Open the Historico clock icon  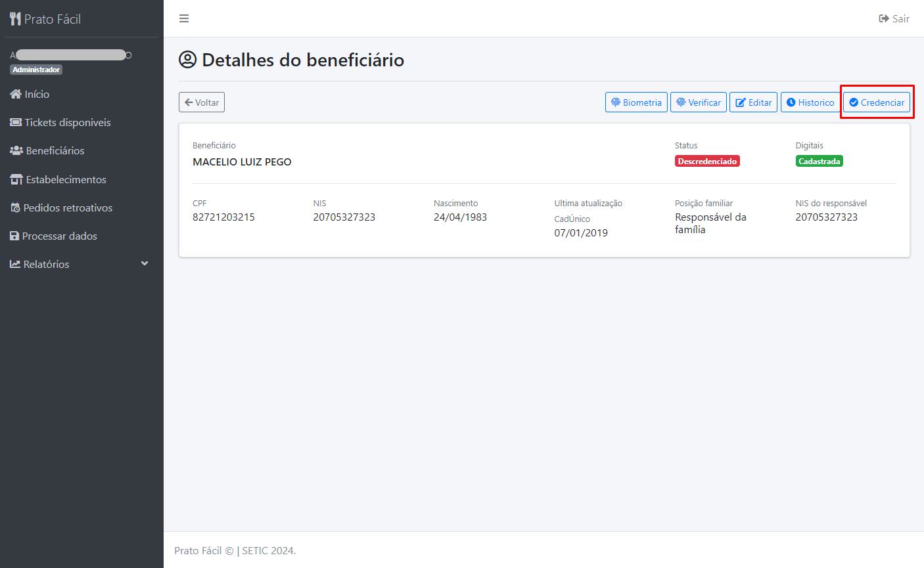[x=792, y=102]
